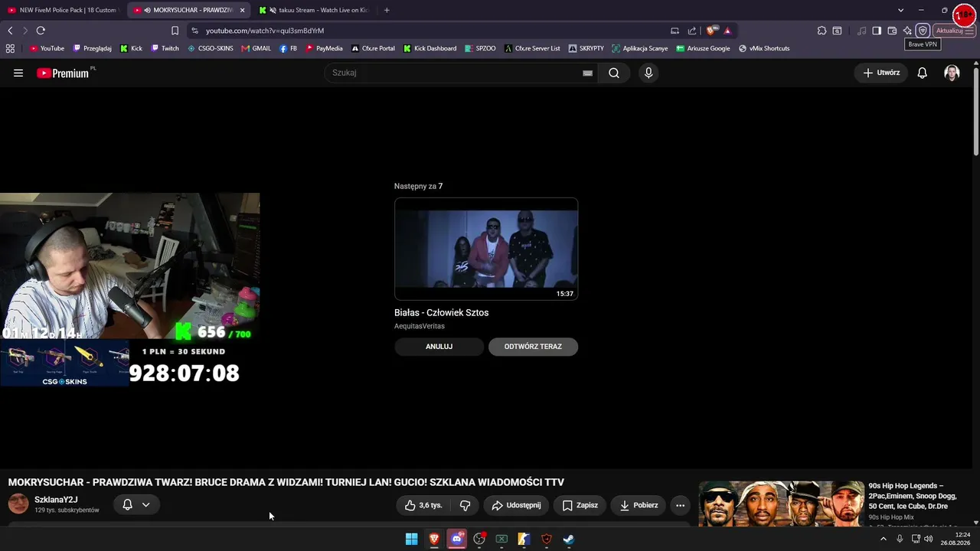
Task: Play next video with ODTWÓRZ TERAZ
Action: [533, 347]
